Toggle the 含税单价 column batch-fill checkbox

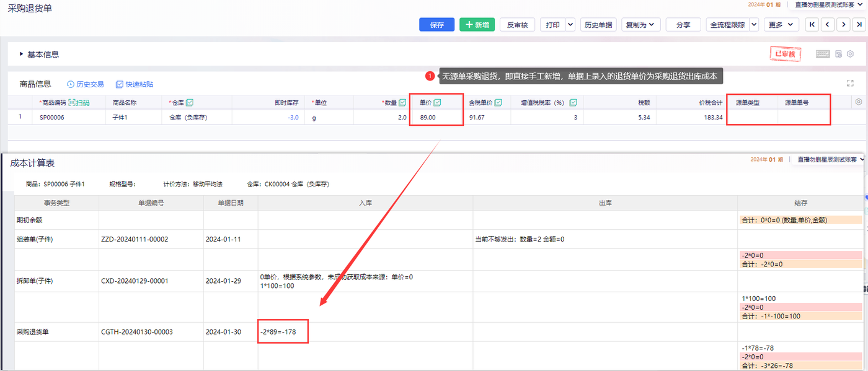[x=498, y=102]
